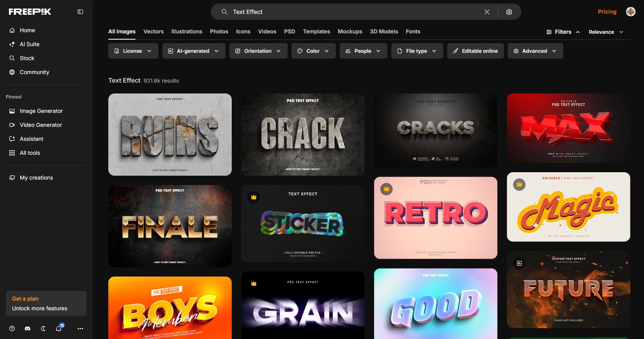The image size is (644, 339).
Task: Clear the search field text
Action: pos(487,12)
